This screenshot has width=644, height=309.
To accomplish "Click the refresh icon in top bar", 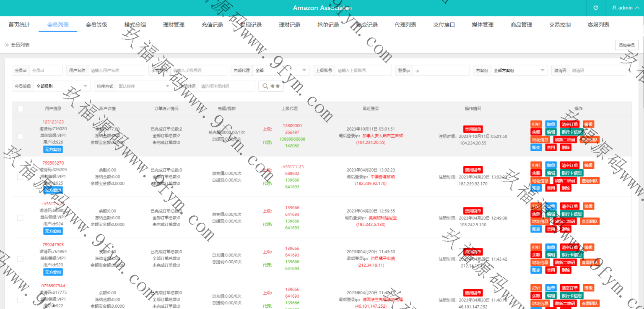I will pos(595,8).
